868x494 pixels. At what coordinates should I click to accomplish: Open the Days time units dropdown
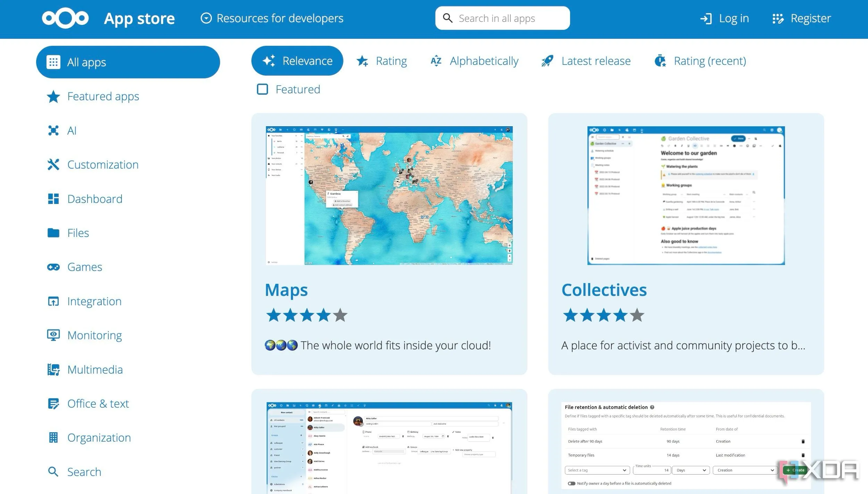[690, 470]
